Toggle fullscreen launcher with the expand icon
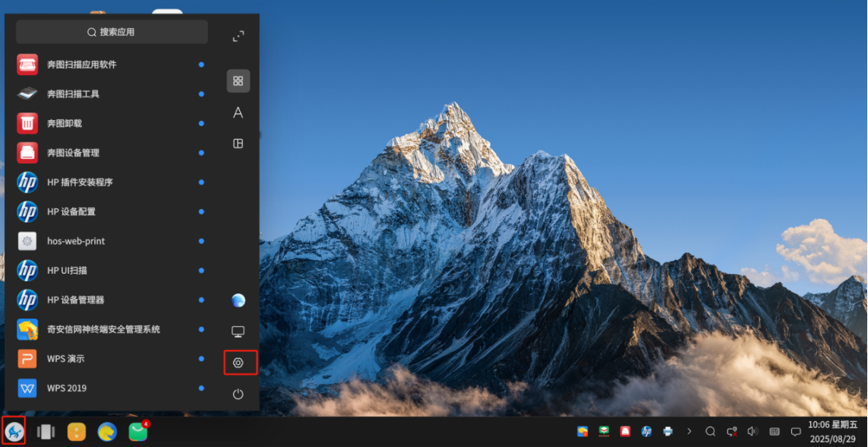 [x=238, y=36]
